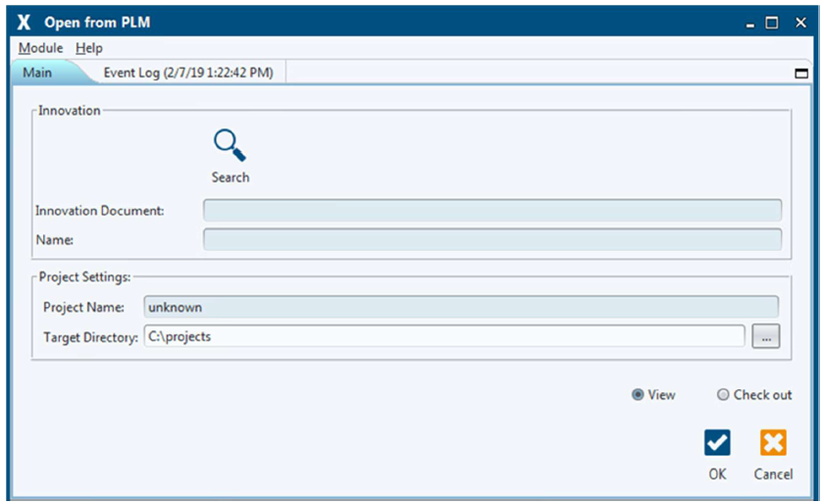Click the Innovation Document field
824x504 pixels.
pyautogui.click(x=491, y=211)
